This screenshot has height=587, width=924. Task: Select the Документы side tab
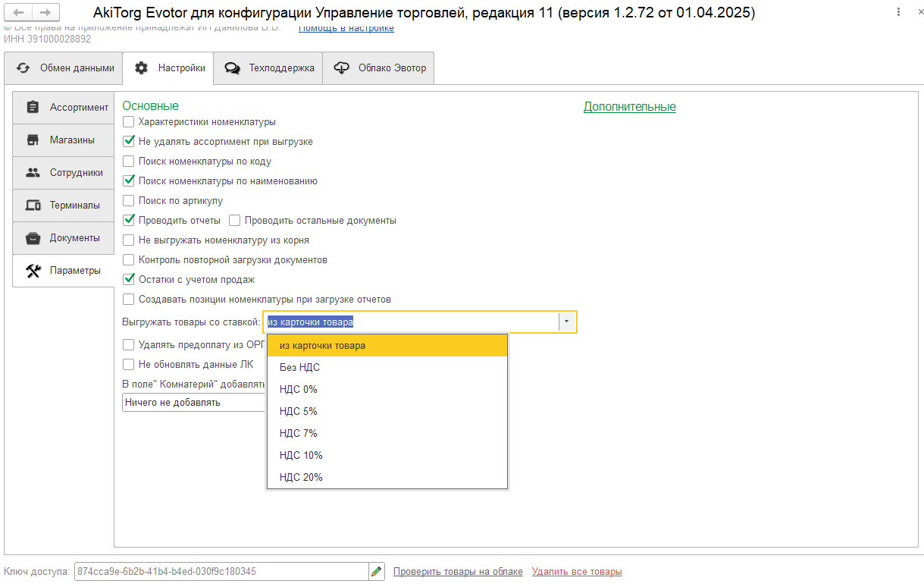[x=64, y=238]
